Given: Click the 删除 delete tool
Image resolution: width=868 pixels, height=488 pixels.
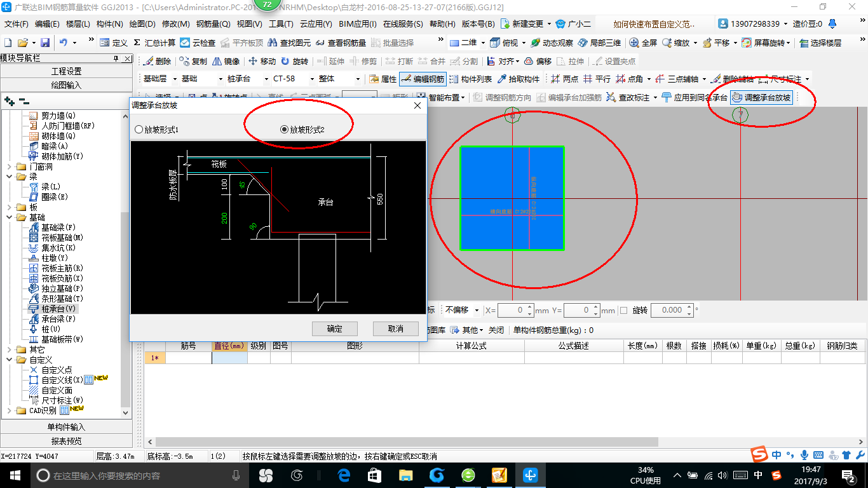Looking at the screenshot, I should pyautogui.click(x=158, y=61).
